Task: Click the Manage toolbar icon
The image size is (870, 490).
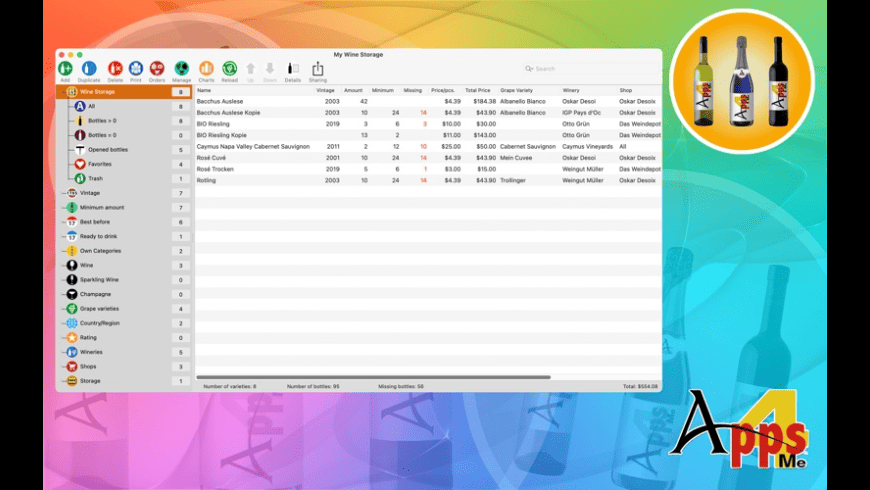Action: click(181, 68)
